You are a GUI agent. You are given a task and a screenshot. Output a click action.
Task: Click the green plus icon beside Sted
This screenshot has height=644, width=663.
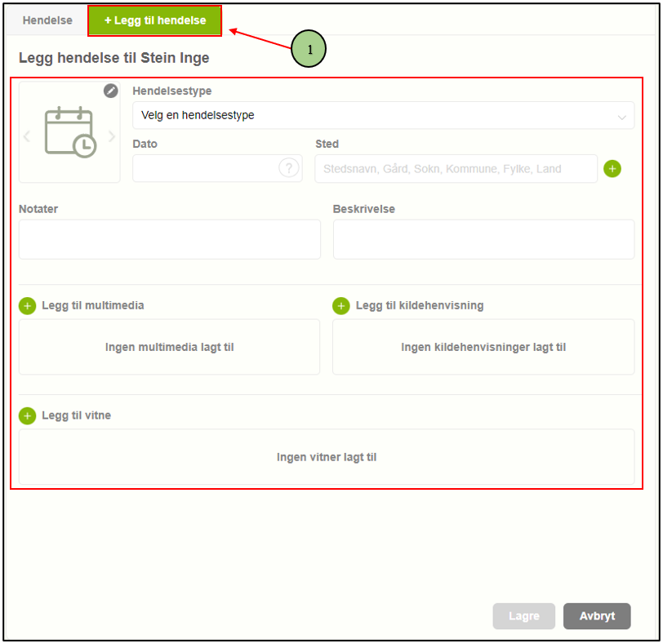click(612, 168)
